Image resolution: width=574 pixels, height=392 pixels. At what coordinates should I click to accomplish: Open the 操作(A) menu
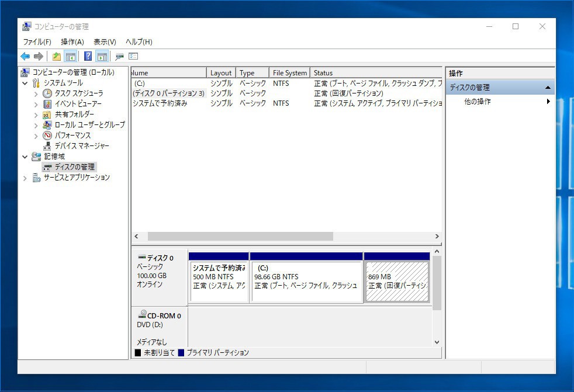[x=72, y=42]
